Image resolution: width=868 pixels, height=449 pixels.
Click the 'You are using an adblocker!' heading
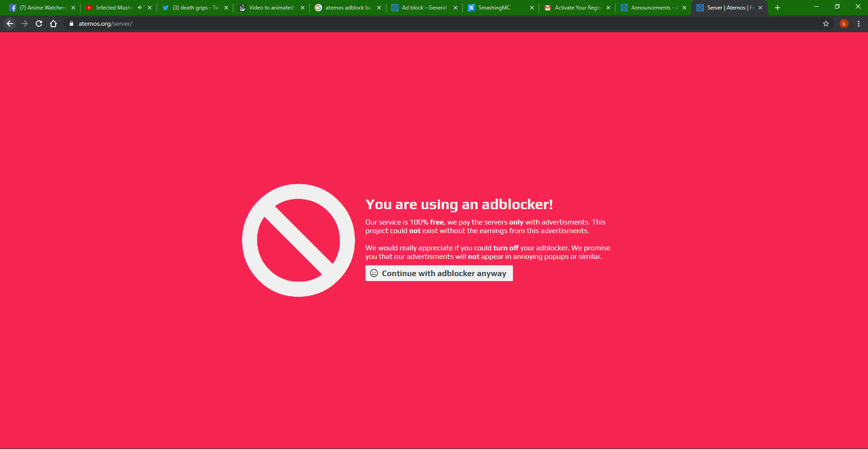pyautogui.click(x=459, y=205)
